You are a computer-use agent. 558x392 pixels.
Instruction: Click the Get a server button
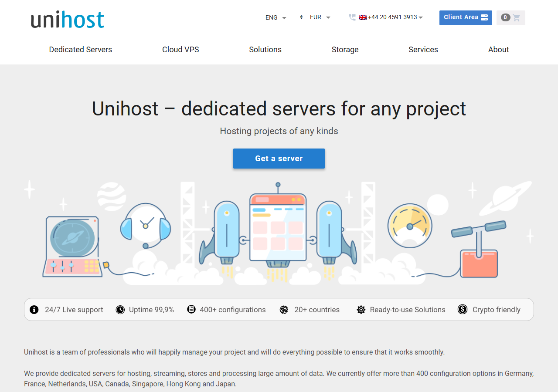(x=279, y=159)
